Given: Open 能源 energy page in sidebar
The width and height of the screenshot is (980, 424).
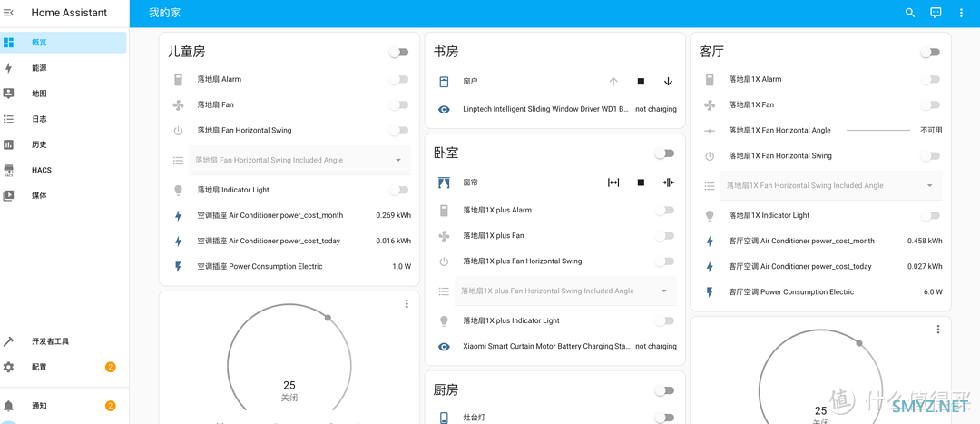Looking at the screenshot, I should click(x=64, y=68).
